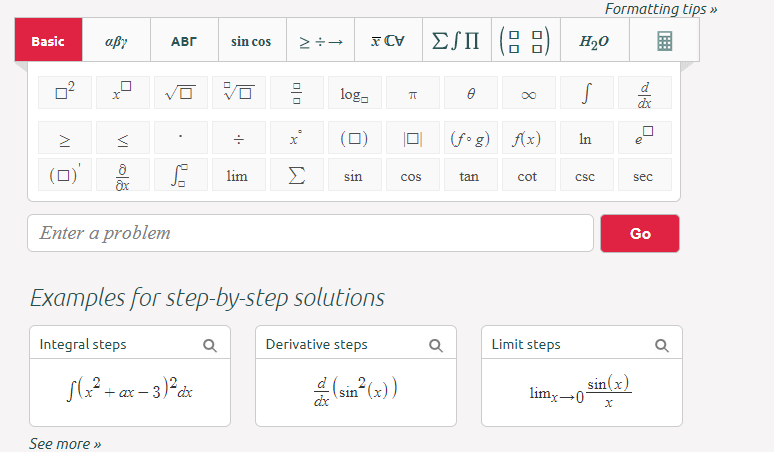Image resolution: width=774 pixels, height=452 pixels.
Task: Open the sin cos trigonometry tab
Action: pos(251,41)
